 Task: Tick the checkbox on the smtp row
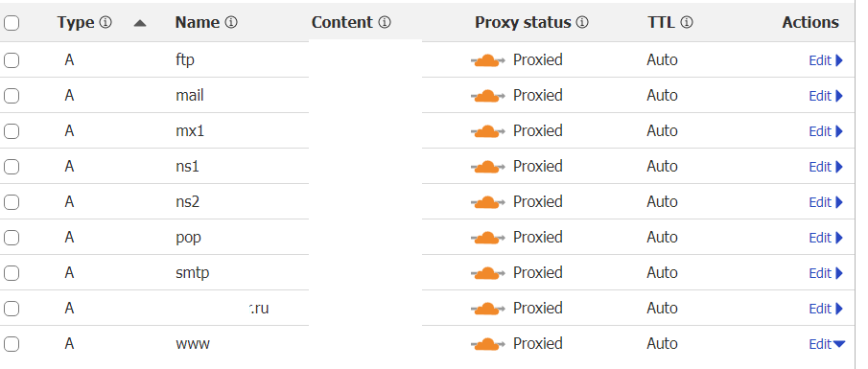[x=12, y=273]
